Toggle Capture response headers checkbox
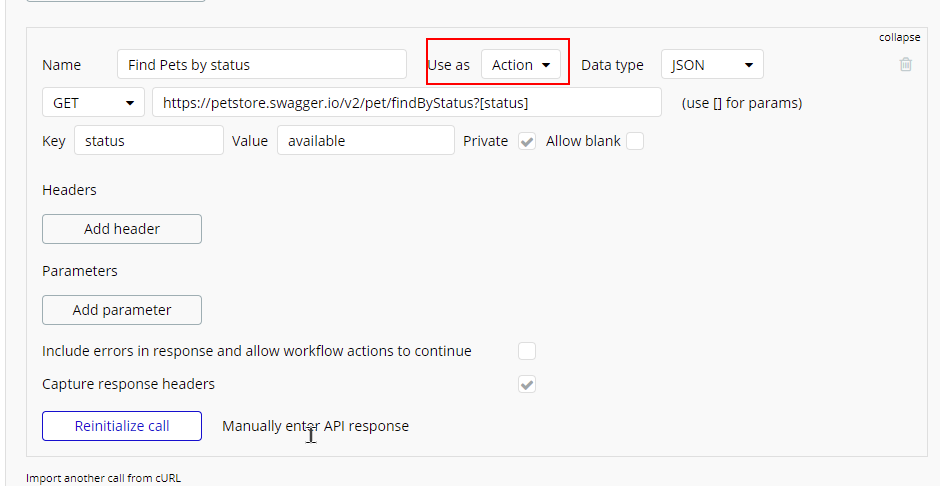Screen dimensions: 940x486 (527, 384)
